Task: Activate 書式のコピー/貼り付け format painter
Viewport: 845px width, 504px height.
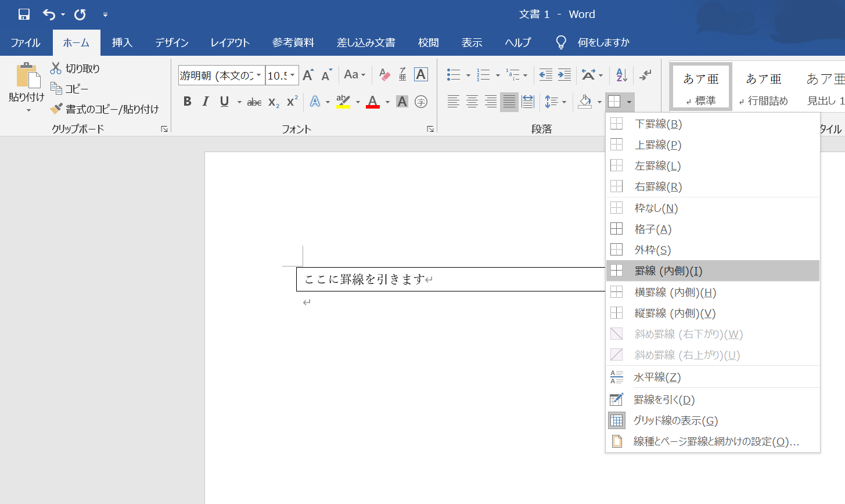Action: [x=105, y=109]
